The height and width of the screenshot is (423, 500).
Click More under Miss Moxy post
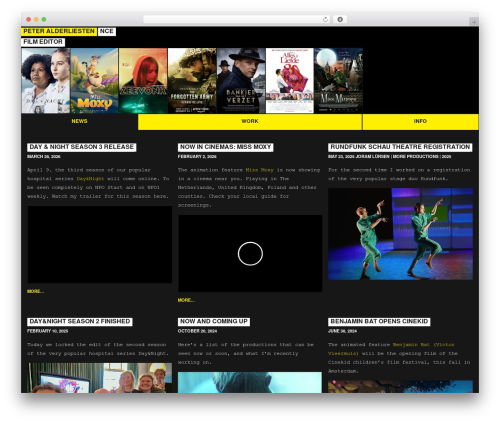pyautogui.click(x=186, y=300)
